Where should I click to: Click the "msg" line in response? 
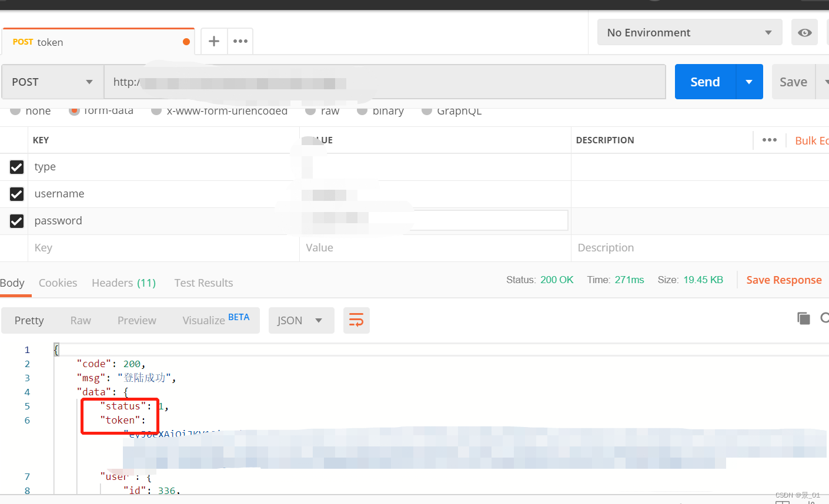[x=126, y=378]
